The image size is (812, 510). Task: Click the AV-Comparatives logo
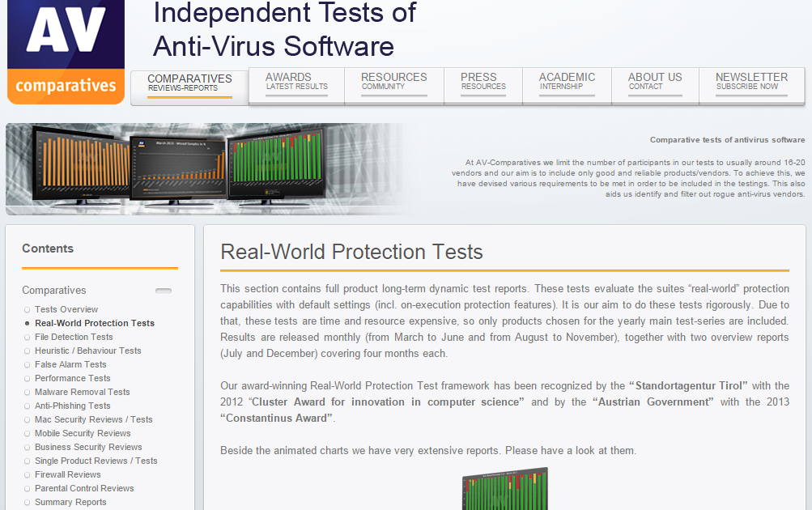point(65,51)
